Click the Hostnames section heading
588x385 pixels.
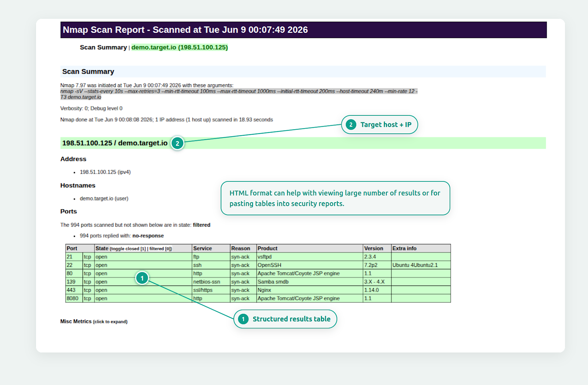(78, 186)
